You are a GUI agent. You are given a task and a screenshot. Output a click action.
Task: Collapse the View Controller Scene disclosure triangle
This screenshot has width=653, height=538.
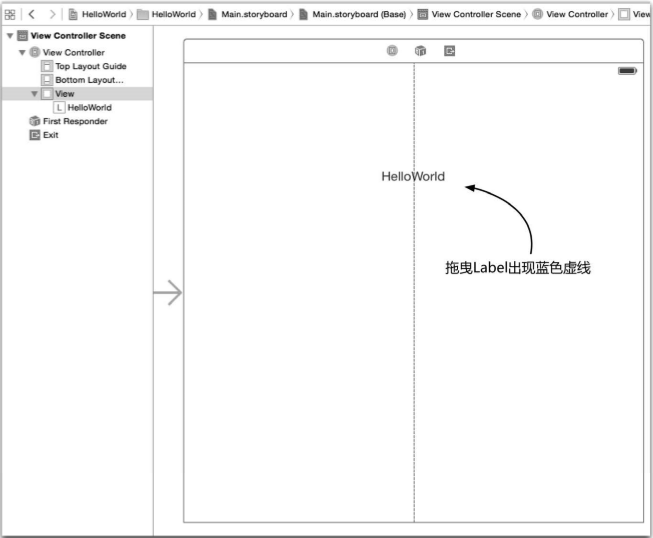point(10,36)
